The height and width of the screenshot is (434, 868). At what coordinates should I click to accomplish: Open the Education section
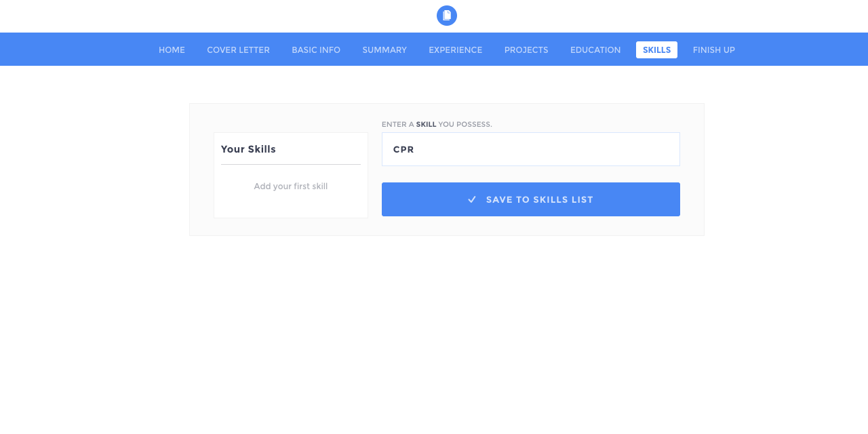click(595, 50)
